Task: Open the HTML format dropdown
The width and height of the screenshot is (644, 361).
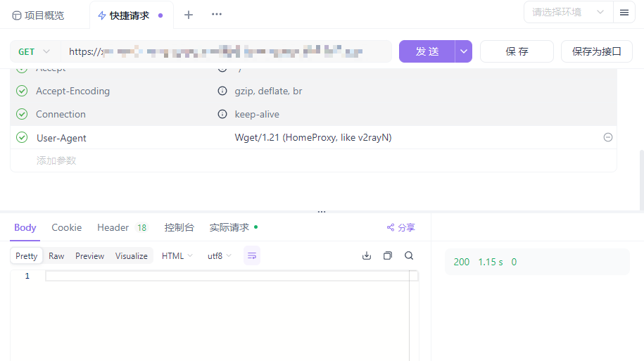Action: tap(177, 256)
